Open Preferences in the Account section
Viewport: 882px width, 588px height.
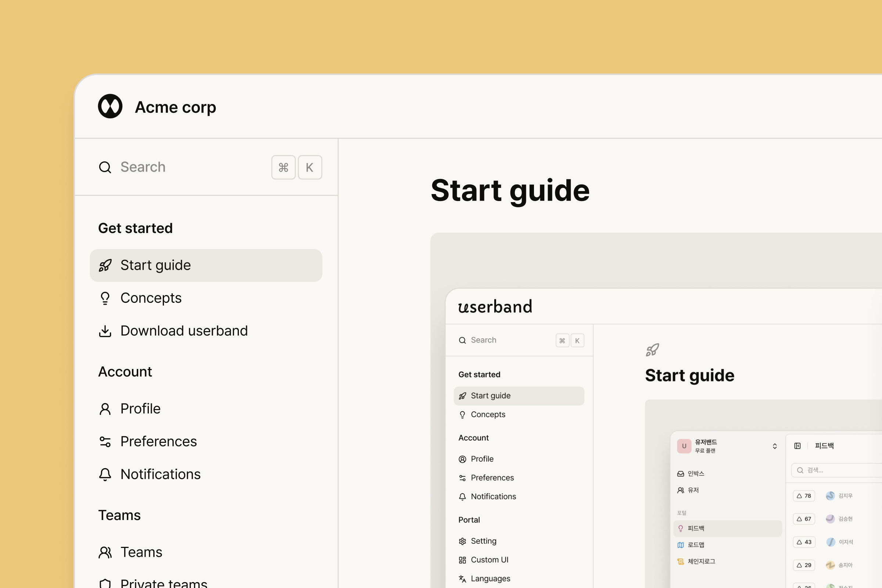click(158, 442)
